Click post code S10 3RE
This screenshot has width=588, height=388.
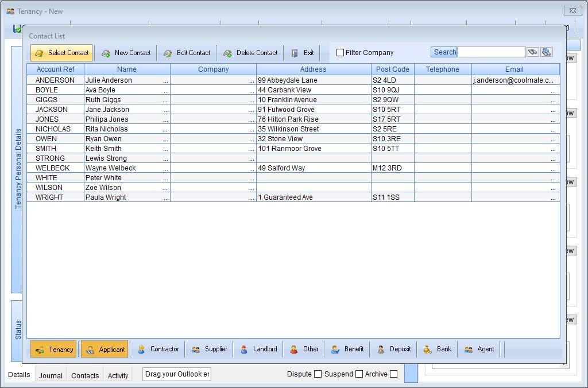(386, 139)
